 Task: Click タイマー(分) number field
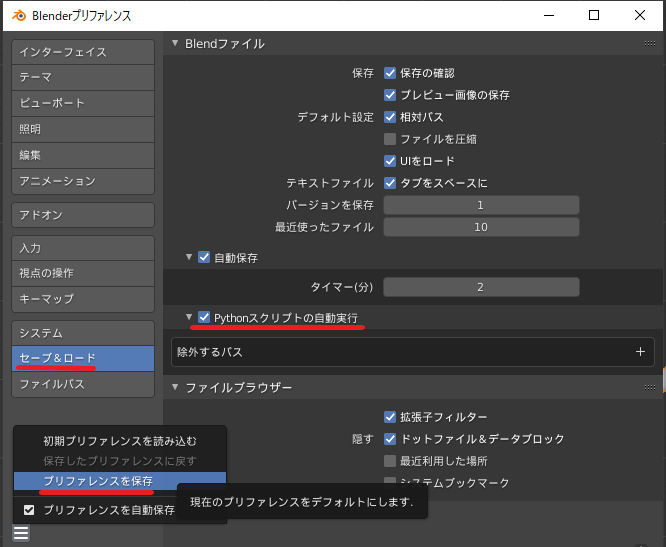tap(481, 287)
